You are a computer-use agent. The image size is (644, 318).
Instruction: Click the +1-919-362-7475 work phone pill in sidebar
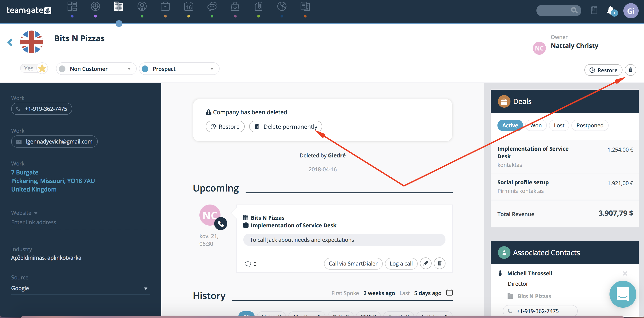pyautogui.click(x=41, y=109)
